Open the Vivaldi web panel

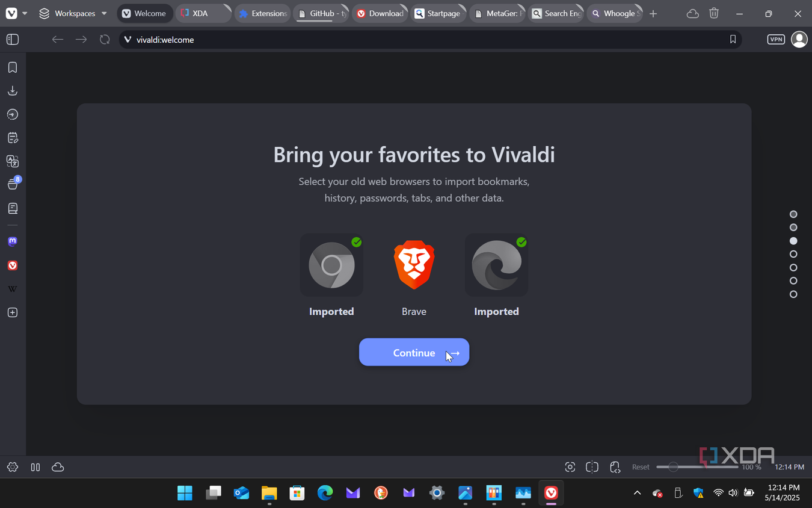point(13,265)
